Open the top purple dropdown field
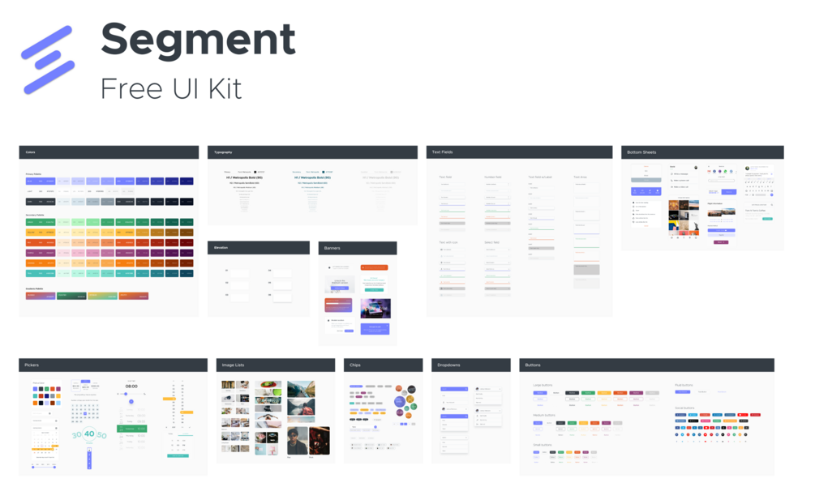 [454, 389]
